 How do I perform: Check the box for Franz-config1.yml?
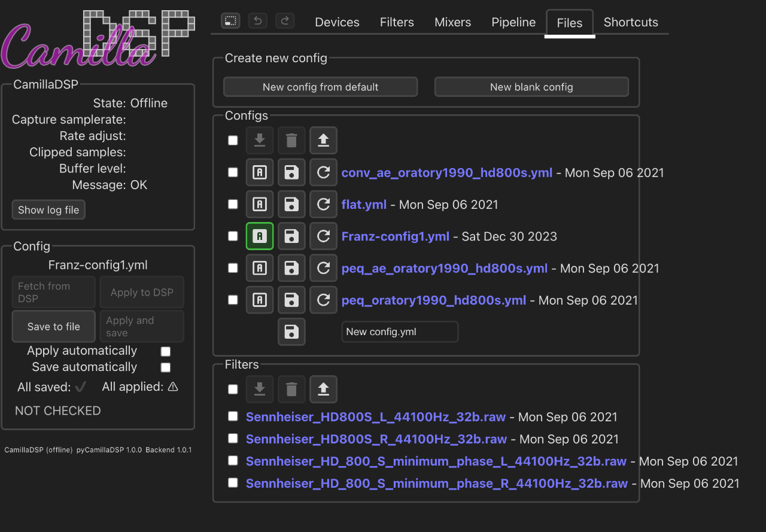click(x=233, y=236)
